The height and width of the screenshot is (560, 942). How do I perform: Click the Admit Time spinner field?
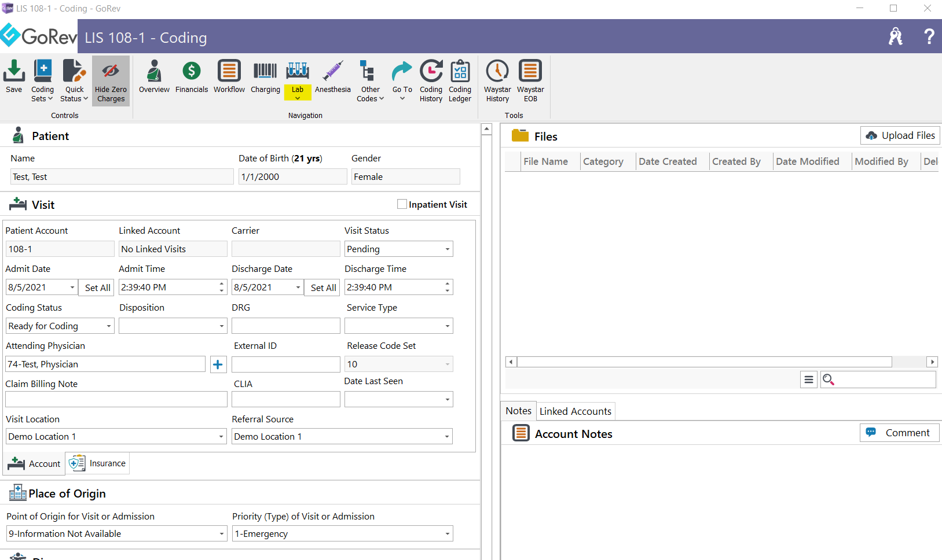pos(172,288)
